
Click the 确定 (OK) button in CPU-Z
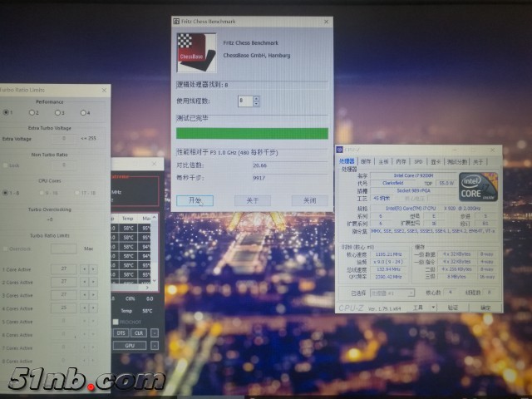point(485,308)
